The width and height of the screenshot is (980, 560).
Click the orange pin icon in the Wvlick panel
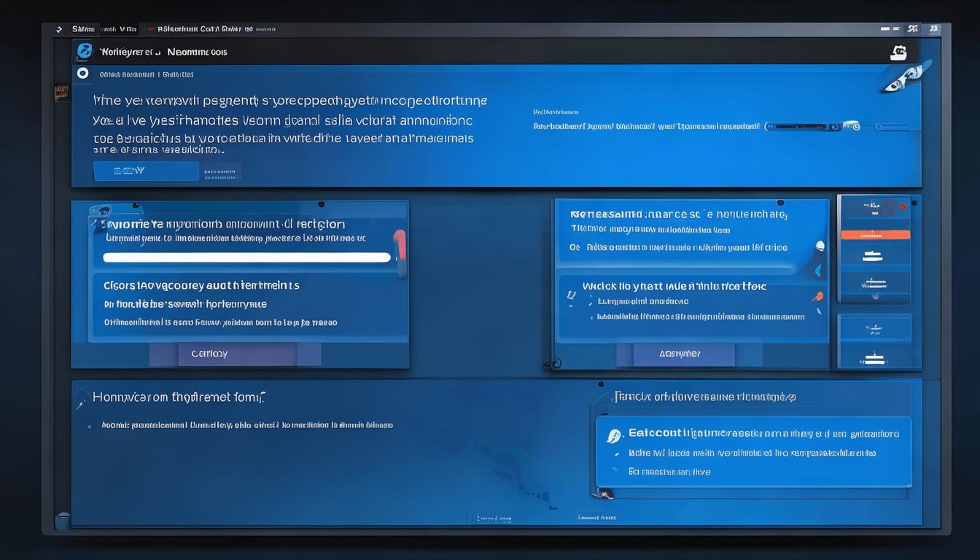coord(817,297)
